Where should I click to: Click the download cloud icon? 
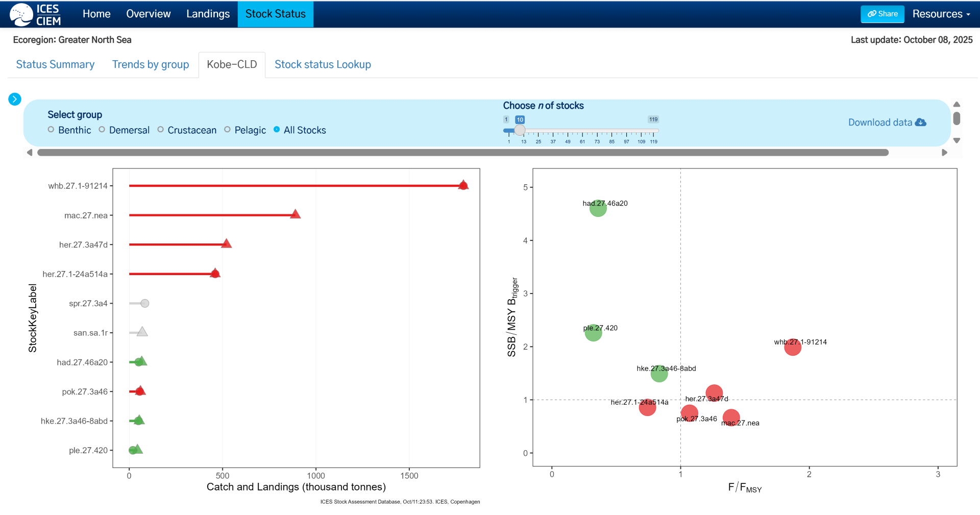pyautogui.click(x=921, y=122)
